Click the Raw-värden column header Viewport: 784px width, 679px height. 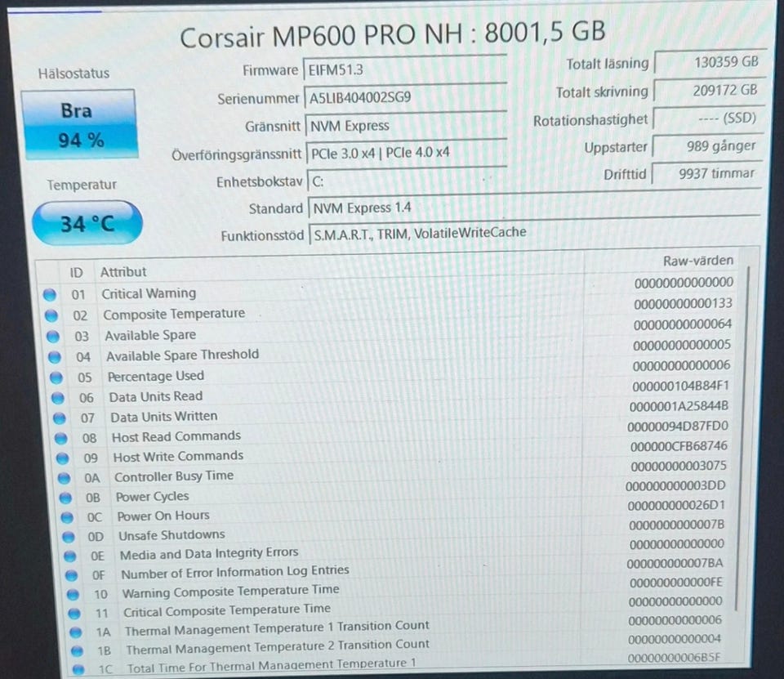[x=697, y=261]
